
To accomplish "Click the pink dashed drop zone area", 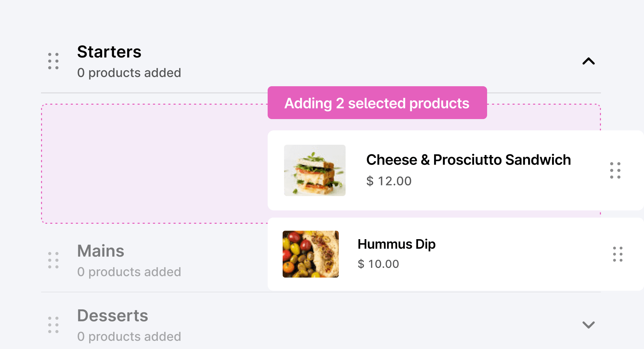I will [x=154, y=164].
